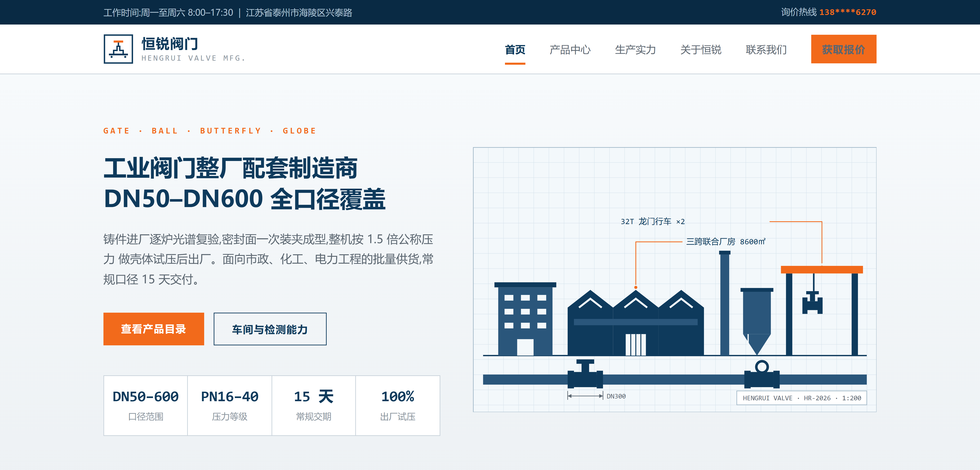
Task: Click the three-span factory building graphic
Action: pos(635,323)
